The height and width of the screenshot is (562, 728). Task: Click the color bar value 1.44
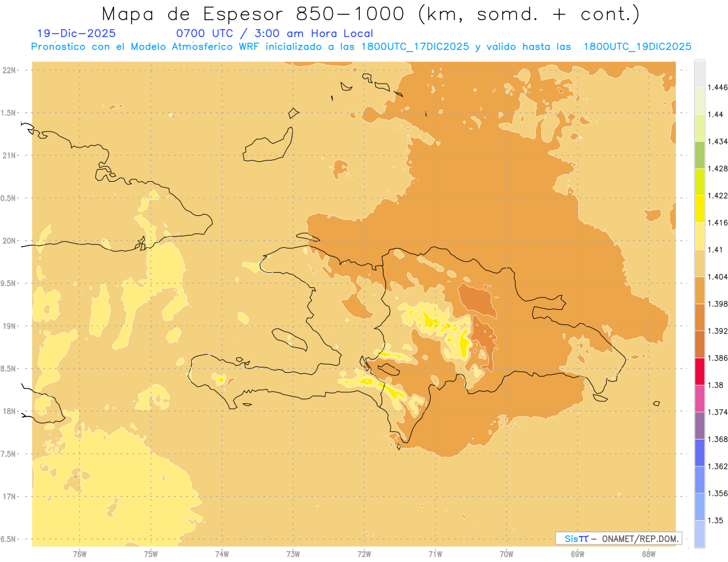click(716, 114)
